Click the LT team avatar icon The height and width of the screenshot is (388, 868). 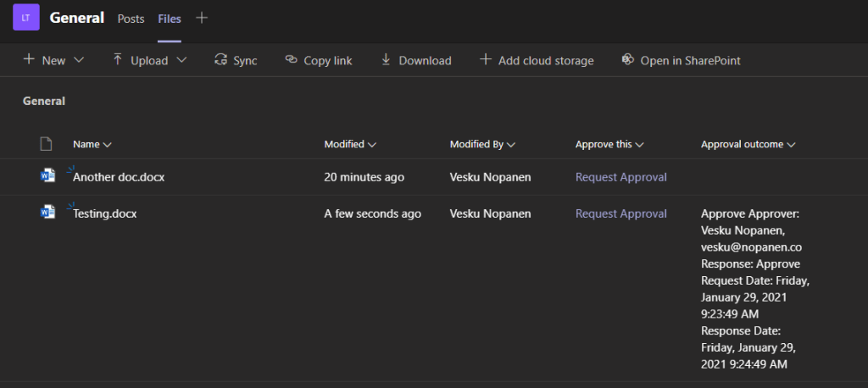click(x=25, y=18)
